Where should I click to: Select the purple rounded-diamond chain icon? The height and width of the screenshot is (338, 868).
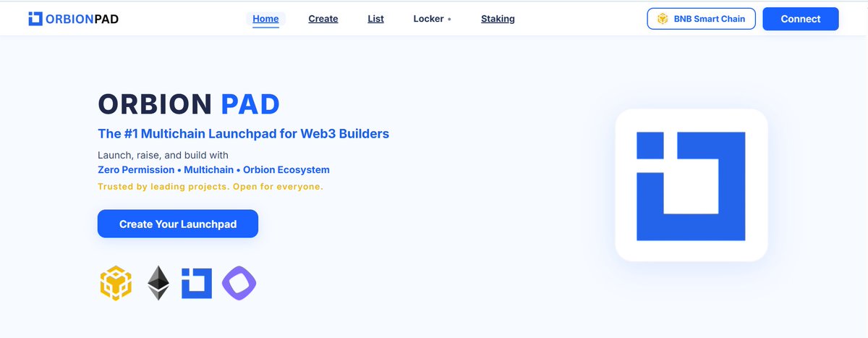(x=239, y=283)
